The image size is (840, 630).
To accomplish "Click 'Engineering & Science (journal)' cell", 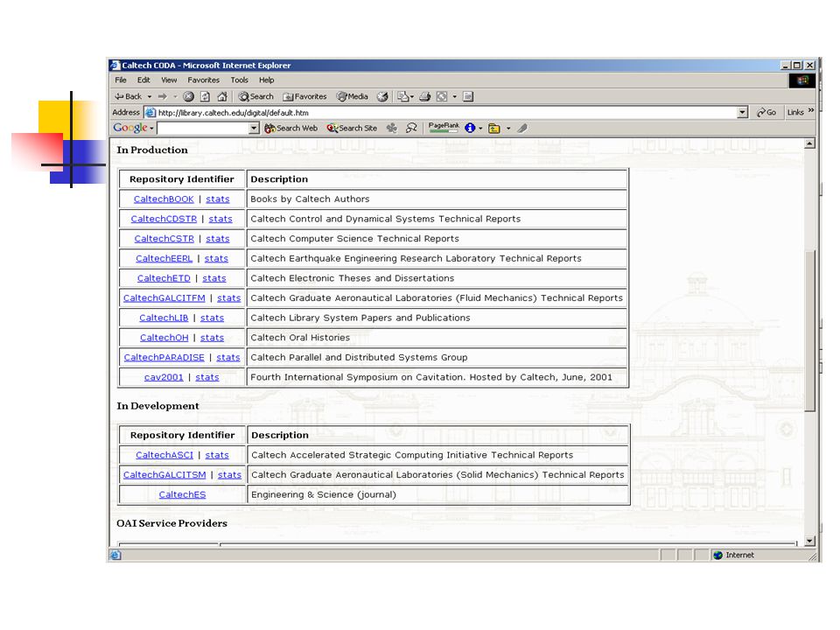I will 437,494.
